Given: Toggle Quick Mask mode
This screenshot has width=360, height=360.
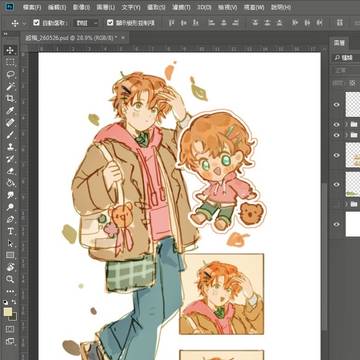Looking at the screenshot, I should click(x=10, y=329).
